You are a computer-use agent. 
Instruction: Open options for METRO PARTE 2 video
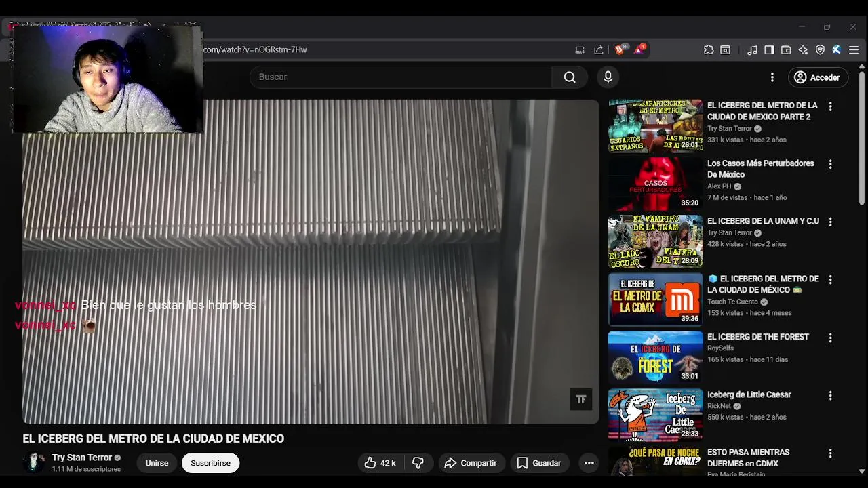pos(830,107)
